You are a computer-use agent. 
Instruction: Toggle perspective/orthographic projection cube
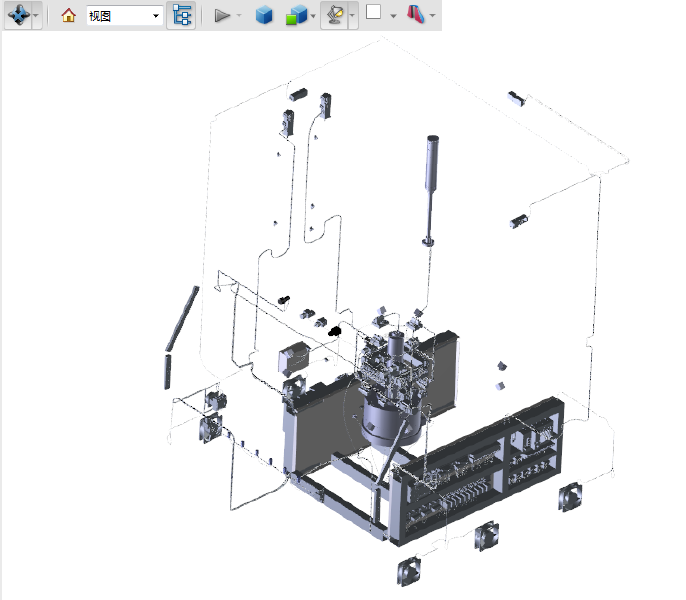[264, 16]
